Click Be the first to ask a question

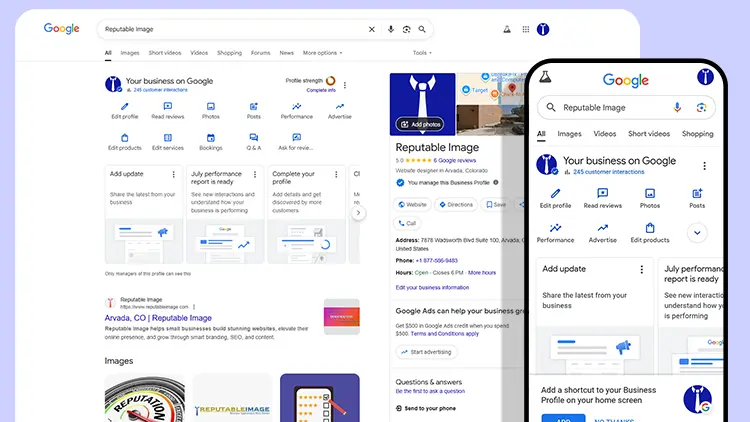click(x=430, y=391)
